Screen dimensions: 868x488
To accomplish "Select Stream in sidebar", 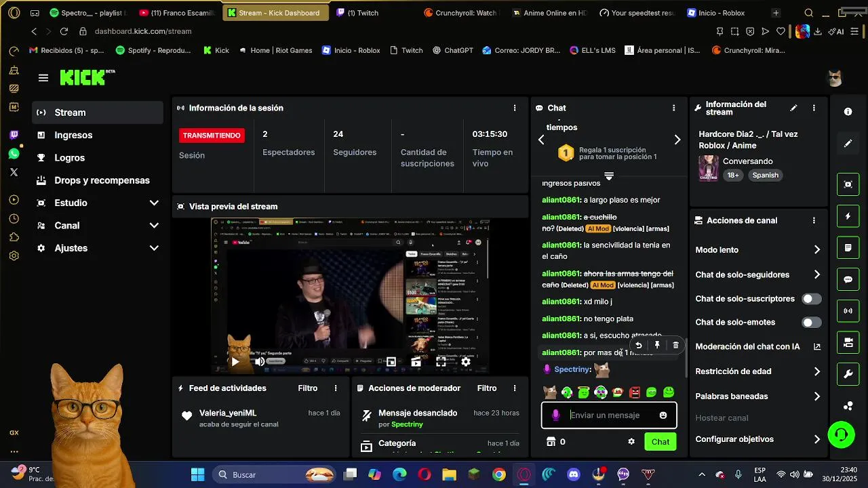I will 98,113.
